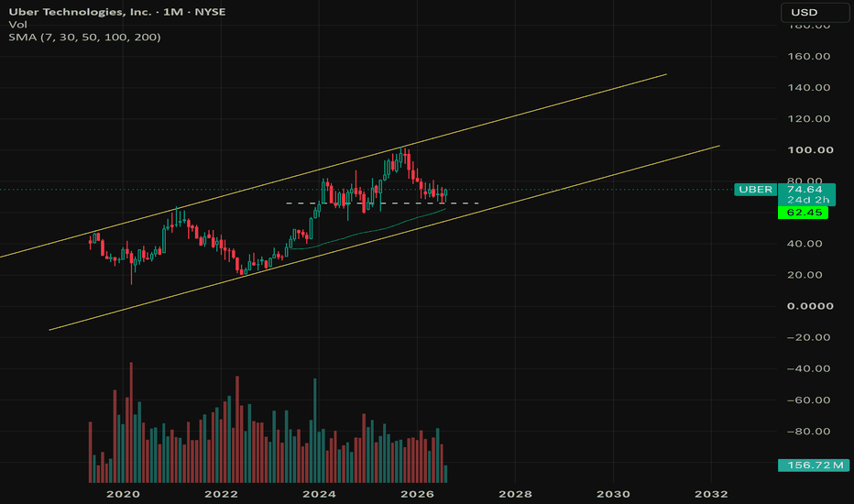Open the USD currency selector
Screen dimensions: 854x504
click(815, 12)
